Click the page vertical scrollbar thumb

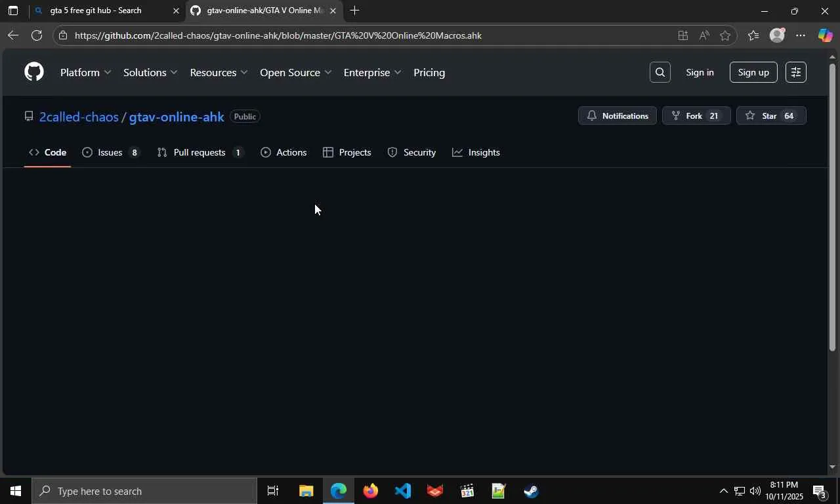pos(832,208)
